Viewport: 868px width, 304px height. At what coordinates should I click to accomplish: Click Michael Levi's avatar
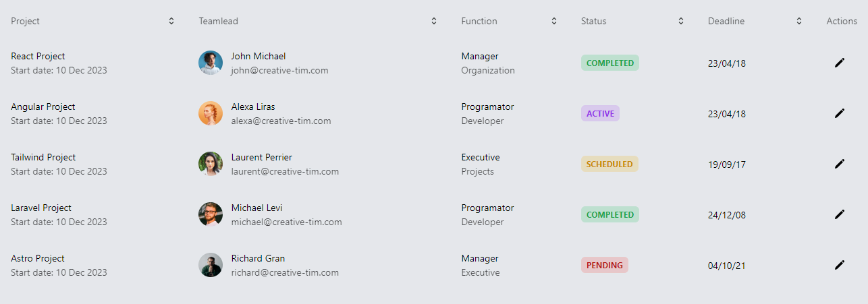point(211,214)
